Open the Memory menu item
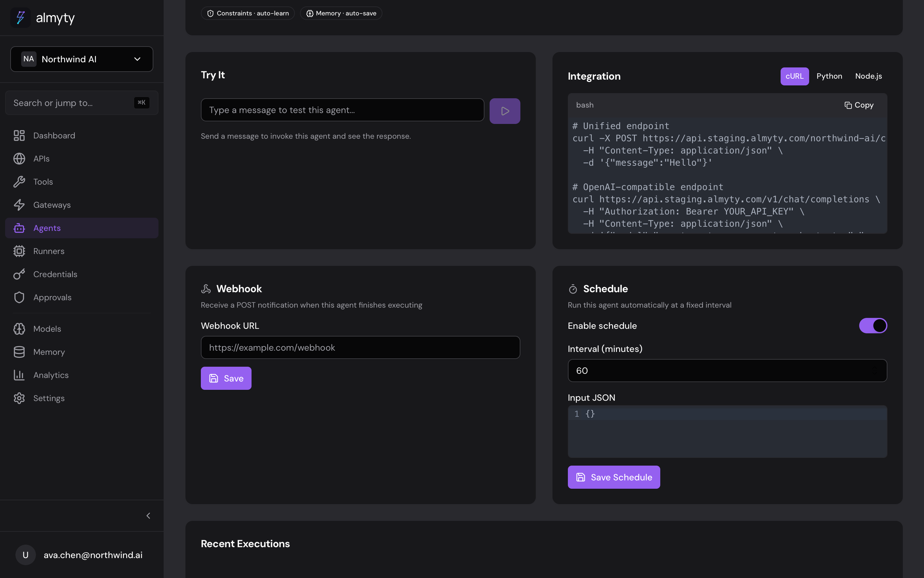 (82, 352)
